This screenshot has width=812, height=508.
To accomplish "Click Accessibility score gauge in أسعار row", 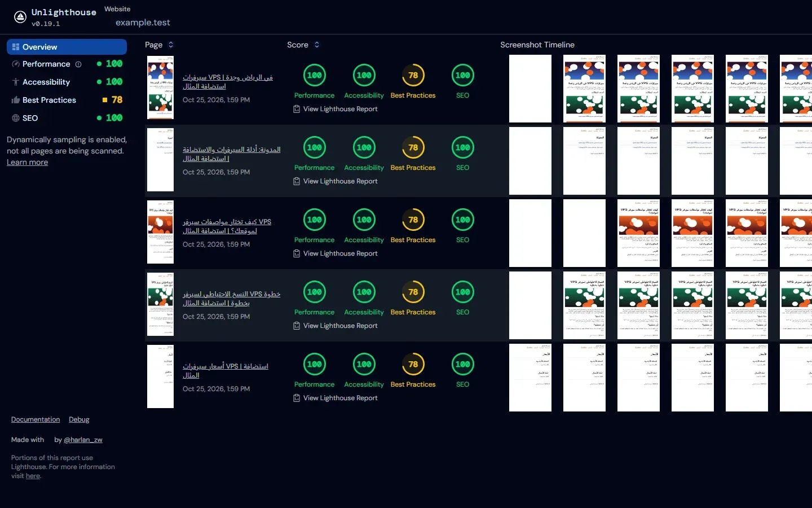I will click(364, 364).
